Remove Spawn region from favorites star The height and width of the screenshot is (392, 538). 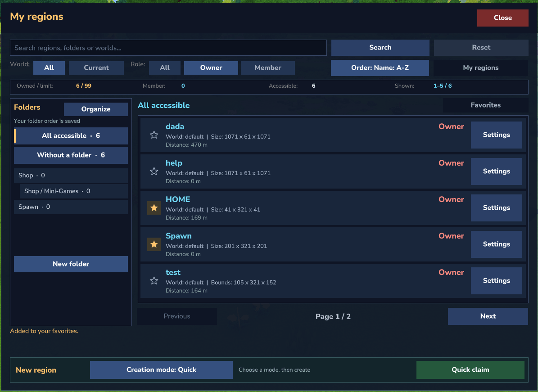tap(154, 244)
